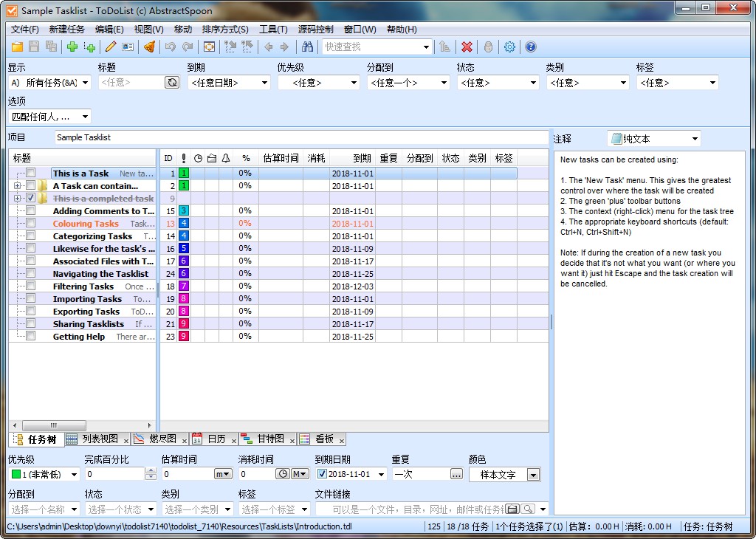756x539 pixels.
Task: Click the Open Tasklist folder icon
Action: point(16,47)
